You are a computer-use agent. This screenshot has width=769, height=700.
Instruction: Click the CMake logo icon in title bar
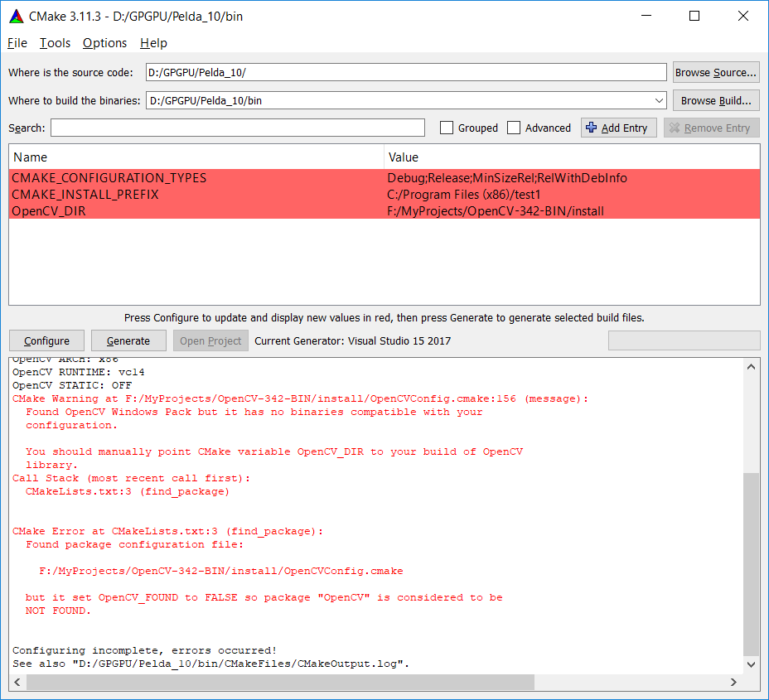coord(17,17)
